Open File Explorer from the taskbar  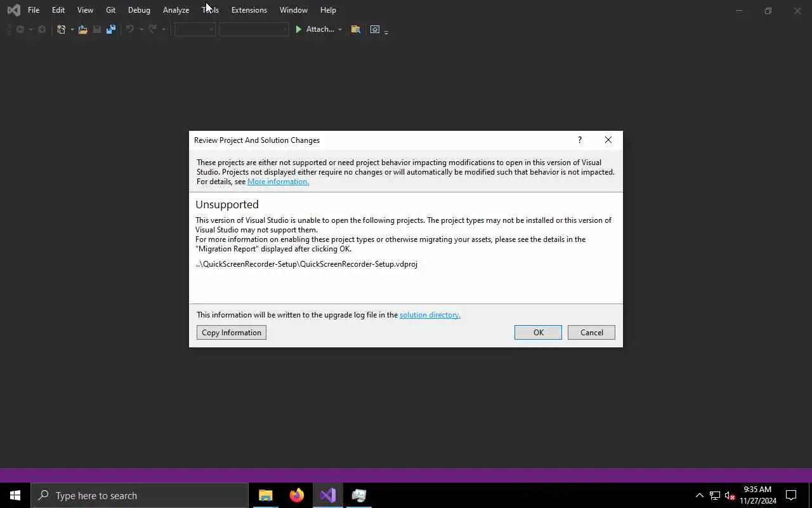(x=266, y=495)
